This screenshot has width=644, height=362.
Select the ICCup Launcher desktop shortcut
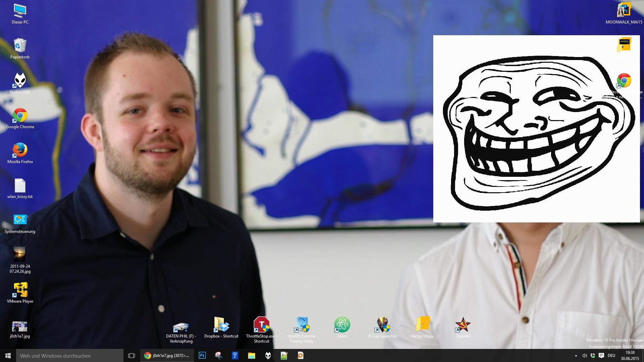(x=382, y=327)
